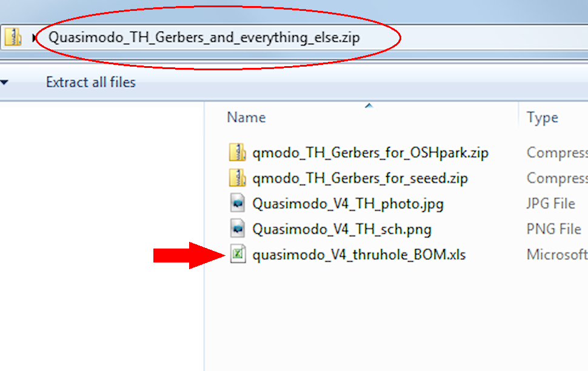Image resolution: width=588 pixels, height=371 pixels.
Task: Click the zip icon of qmodo_TH_Gerbers_for_seeed.zip
Action: click(238, 178)
